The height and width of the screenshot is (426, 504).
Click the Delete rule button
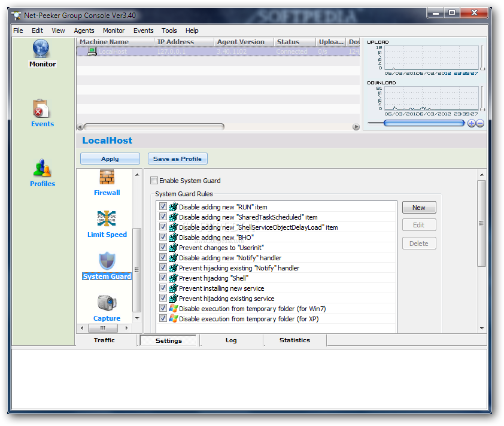pyautogui.click(x=419, y=244)
